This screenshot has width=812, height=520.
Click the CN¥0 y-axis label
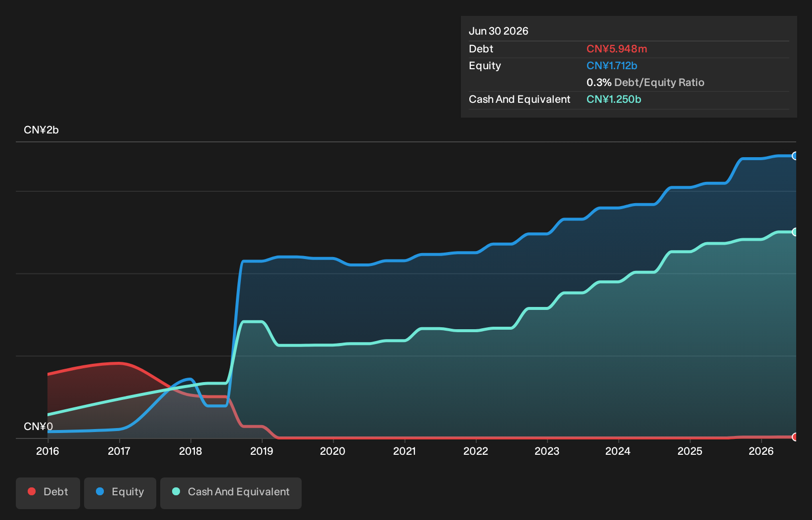click(38, 427)
